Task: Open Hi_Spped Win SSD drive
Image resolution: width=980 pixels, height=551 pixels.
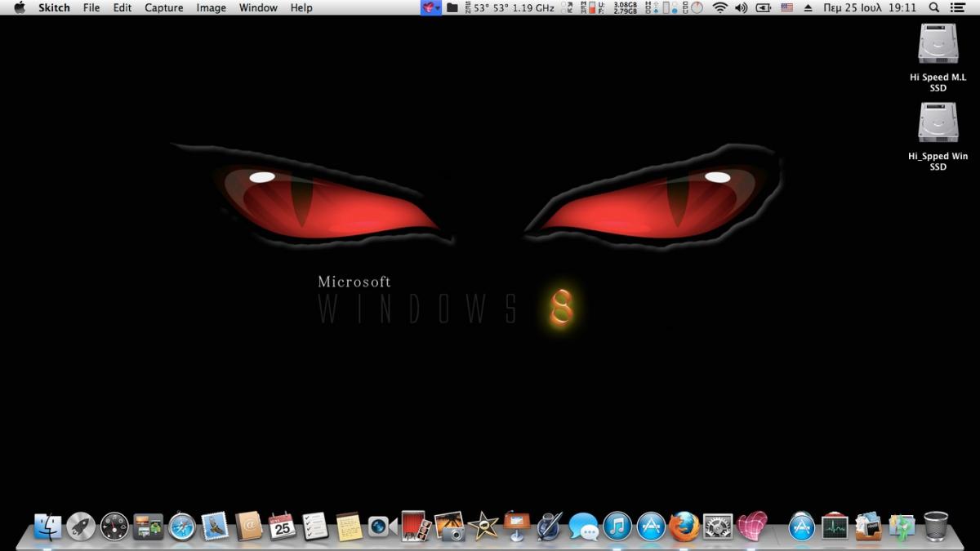Action: tap(938, 136)
